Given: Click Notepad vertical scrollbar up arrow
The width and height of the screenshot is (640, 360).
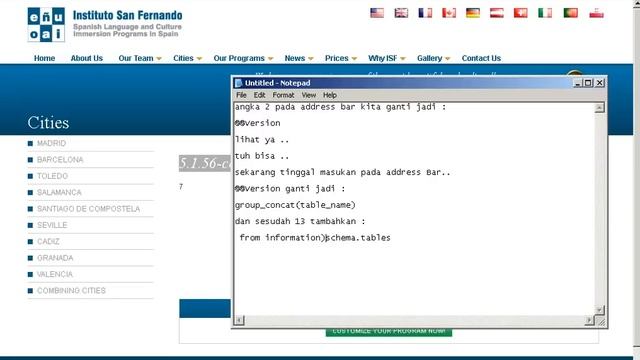Looking at the screenshot, I should pyautogui.click(x=599, y=108).
